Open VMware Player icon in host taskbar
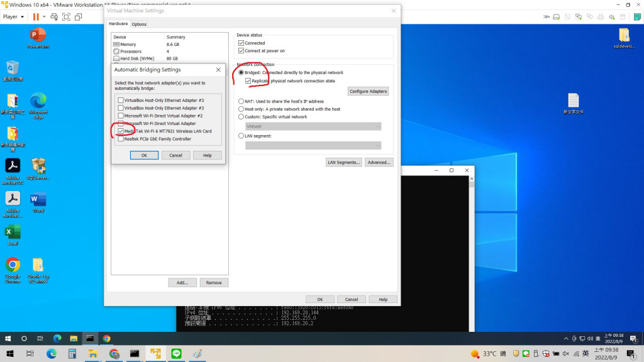Viewport: 644px width, 362px height. [x=156, y=353]
